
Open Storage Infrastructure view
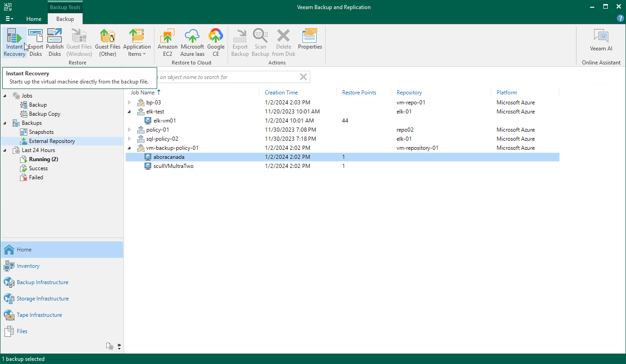pos(62,299)
